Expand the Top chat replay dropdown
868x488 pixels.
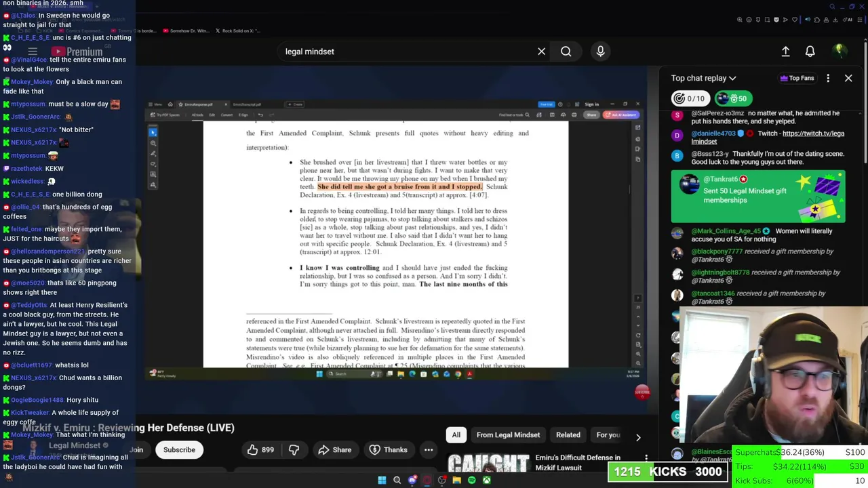[703, 78]
